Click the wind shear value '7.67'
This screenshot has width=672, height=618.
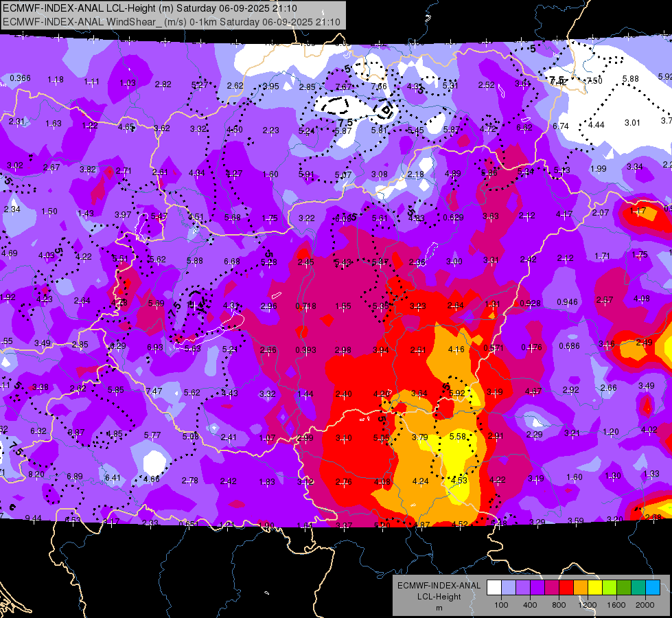coord(343,87)
